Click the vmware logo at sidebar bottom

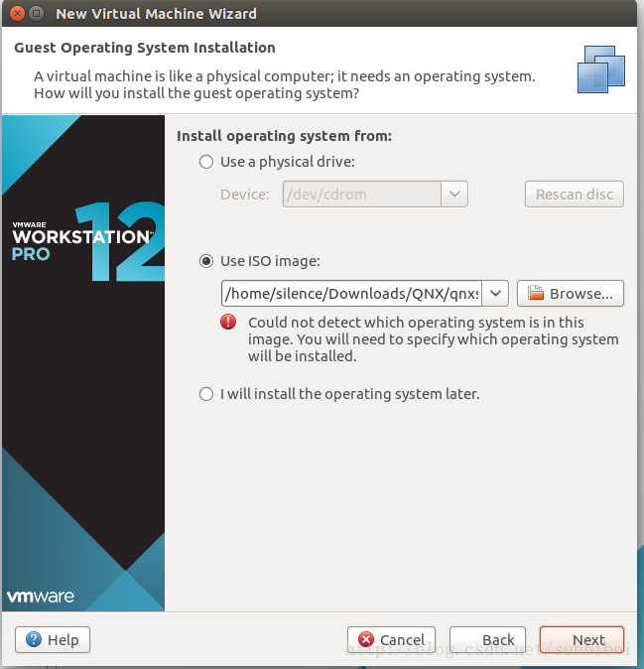(x=41, y=596)
